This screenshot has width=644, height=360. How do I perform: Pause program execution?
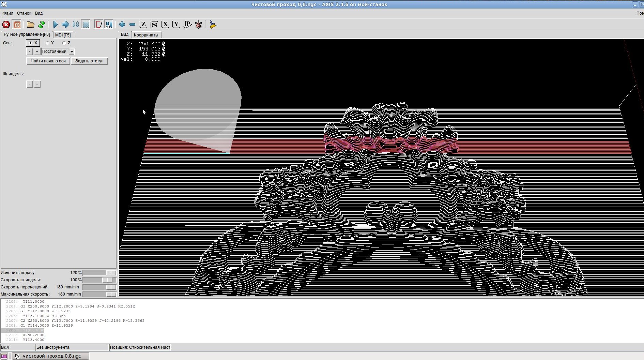[76, 25]
